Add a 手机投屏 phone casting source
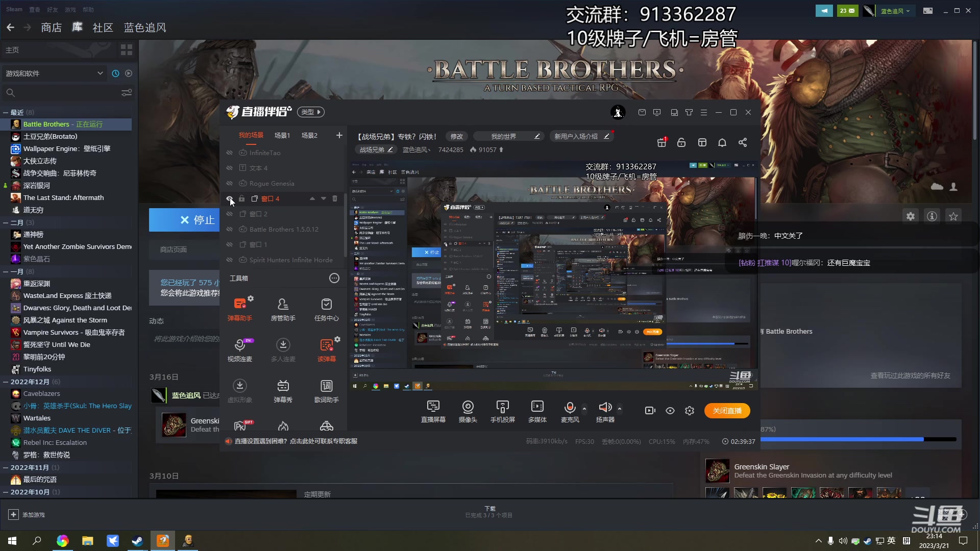The width and height of the screenshot is (980, 551). pos(502,411)
